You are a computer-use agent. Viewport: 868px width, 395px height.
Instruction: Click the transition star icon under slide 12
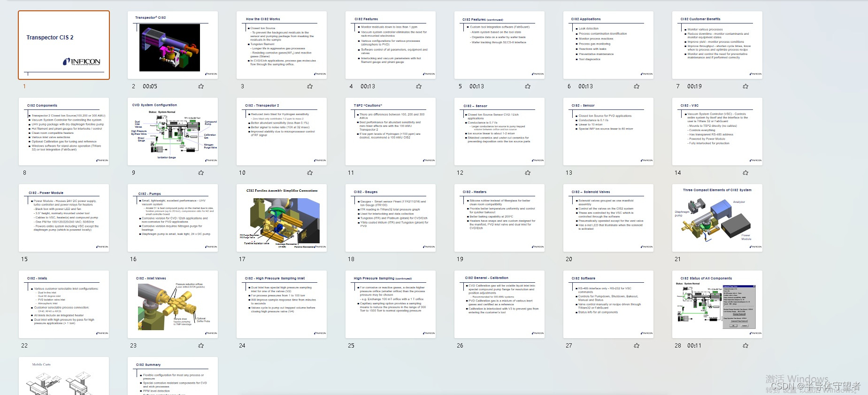tap(528, 173)
